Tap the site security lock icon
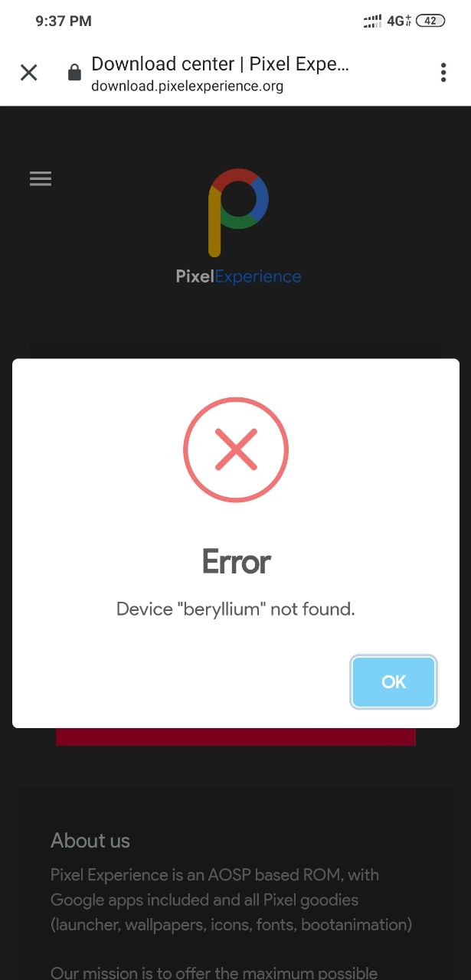 pyautogui.click(x=74, y=73)
